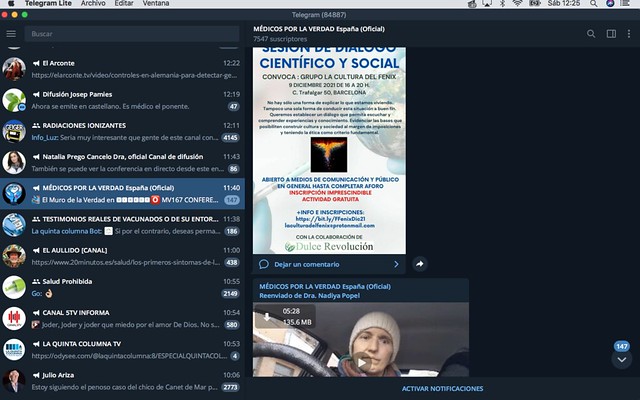640x400 pixels.
Task: Open the Telegram Lite app menu
Action: pos(48,3)
